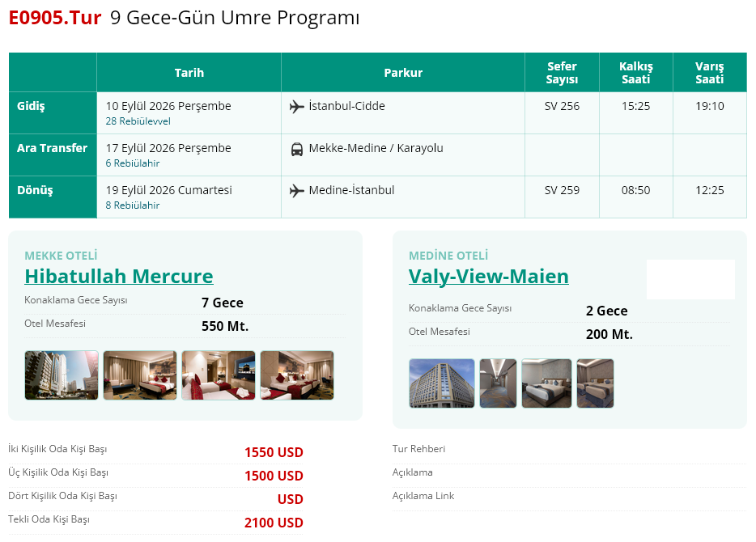Select the Gidiş row header
The width and height of the screenshot is (756, 542).
(x=53, y=112)
